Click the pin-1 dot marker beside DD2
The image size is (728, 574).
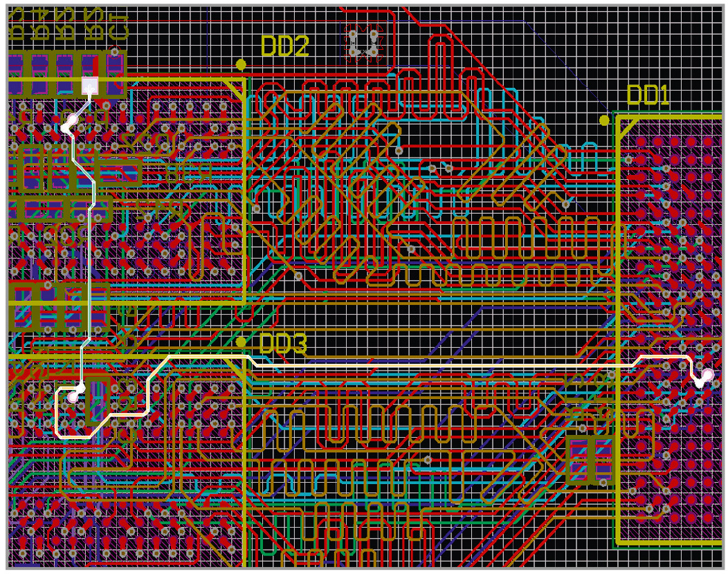(241, 64)
